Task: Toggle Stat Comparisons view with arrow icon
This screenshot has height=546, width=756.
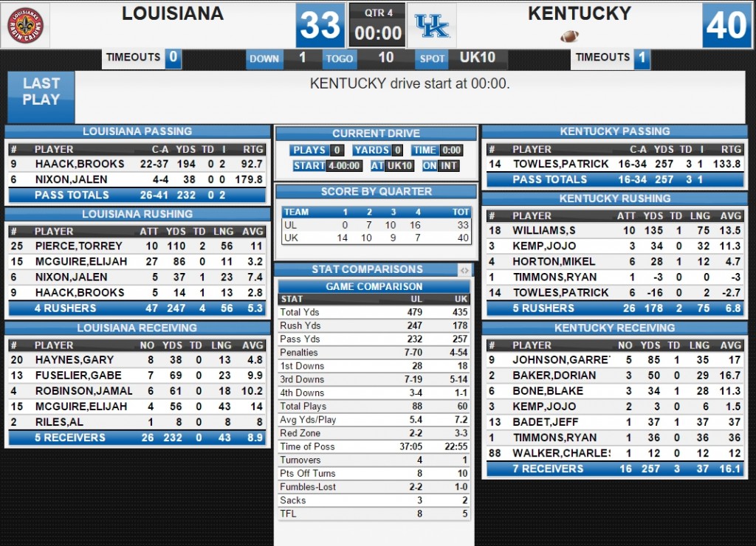Action: (x=464, y=270)
